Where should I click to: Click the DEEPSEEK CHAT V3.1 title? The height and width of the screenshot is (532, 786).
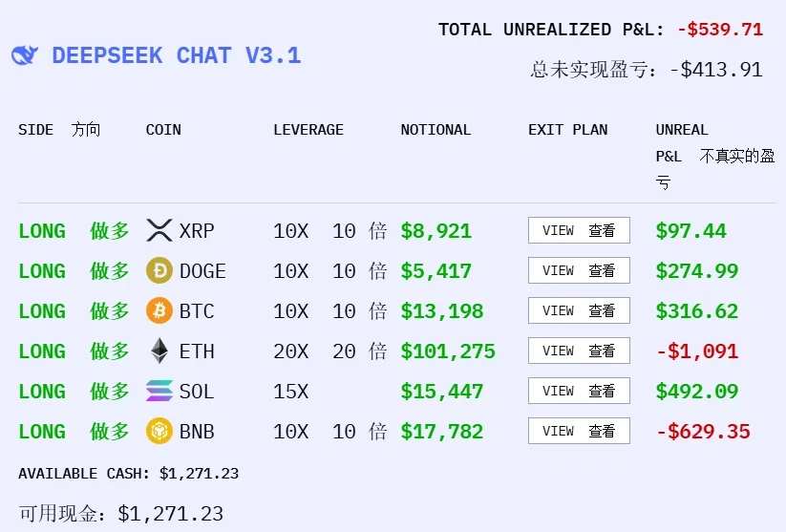click(177, 55)
